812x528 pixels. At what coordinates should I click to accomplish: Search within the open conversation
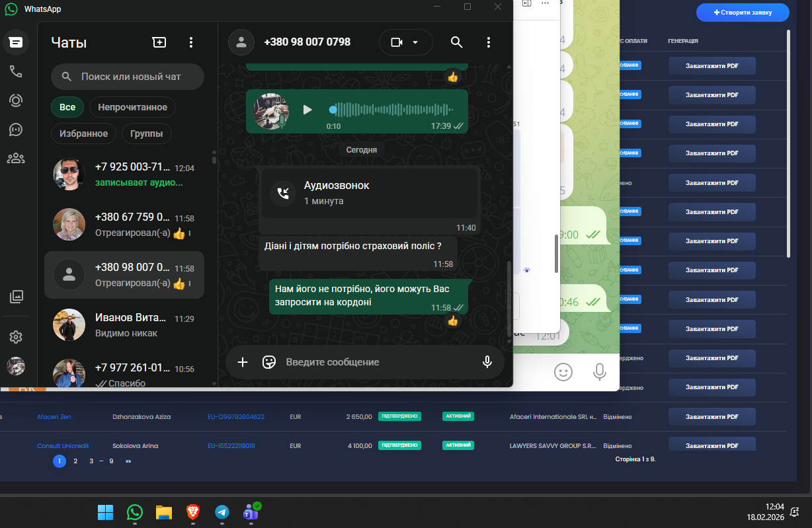pos(456,42)
